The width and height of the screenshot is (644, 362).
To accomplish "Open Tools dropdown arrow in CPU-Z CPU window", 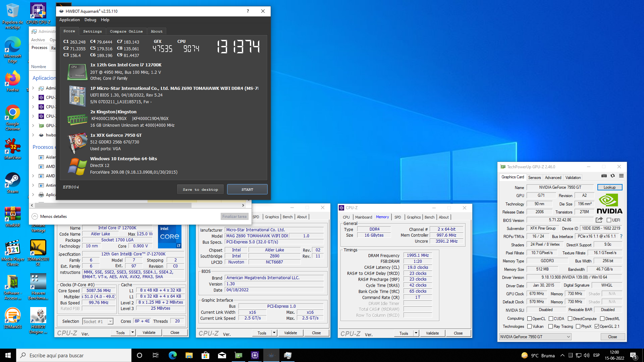I will (133, 333).
